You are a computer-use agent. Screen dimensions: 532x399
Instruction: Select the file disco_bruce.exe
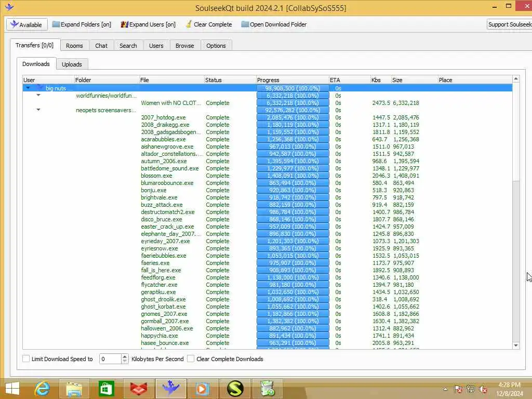161,219
